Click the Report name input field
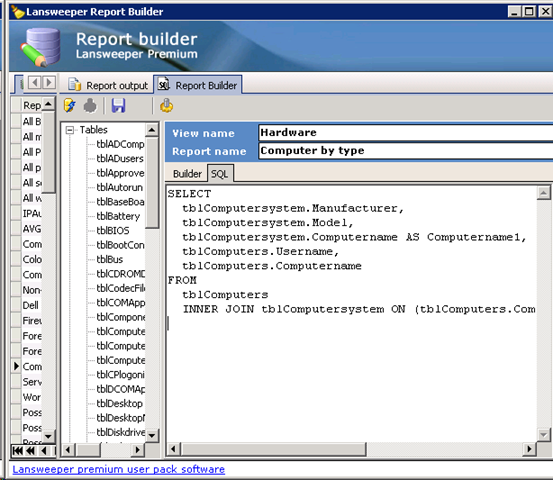 tap(406, 151)
